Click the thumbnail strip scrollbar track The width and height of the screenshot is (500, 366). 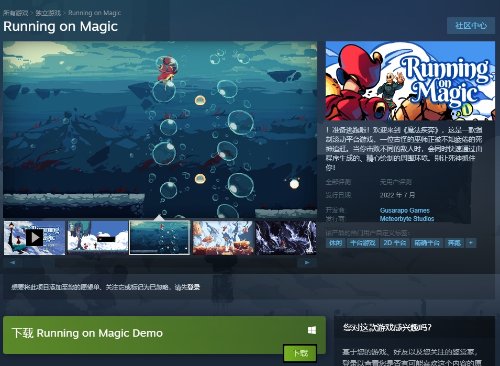click(x=159, y=262)
